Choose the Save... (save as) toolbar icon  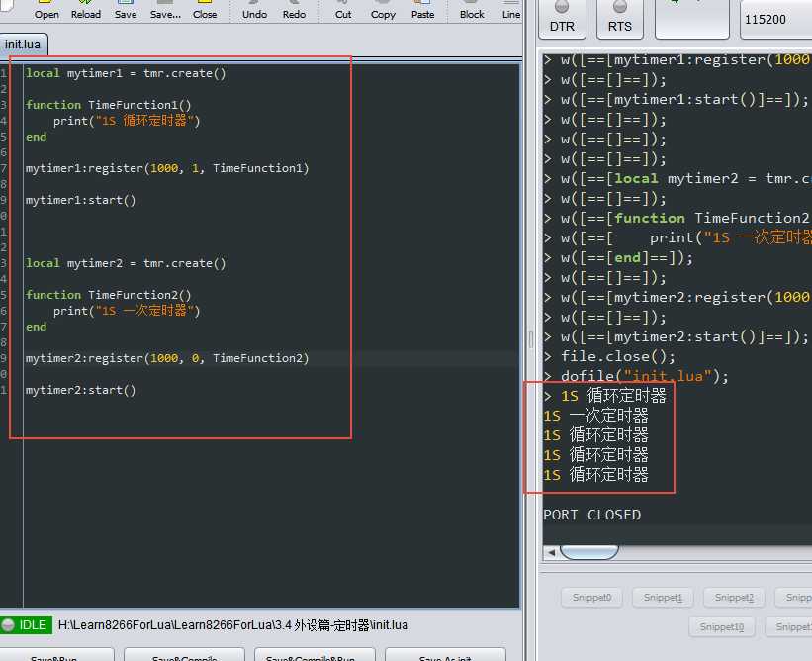point(165,10)
